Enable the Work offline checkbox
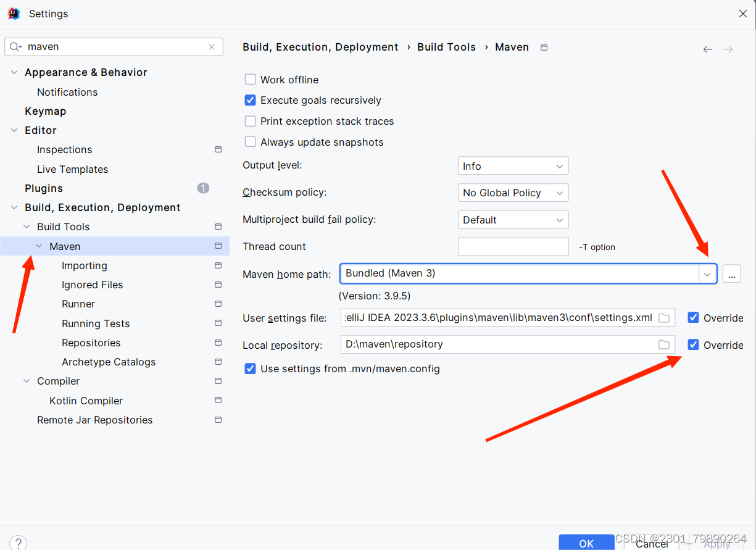Viewport: 756px width, 550px height. pos(250,80)
